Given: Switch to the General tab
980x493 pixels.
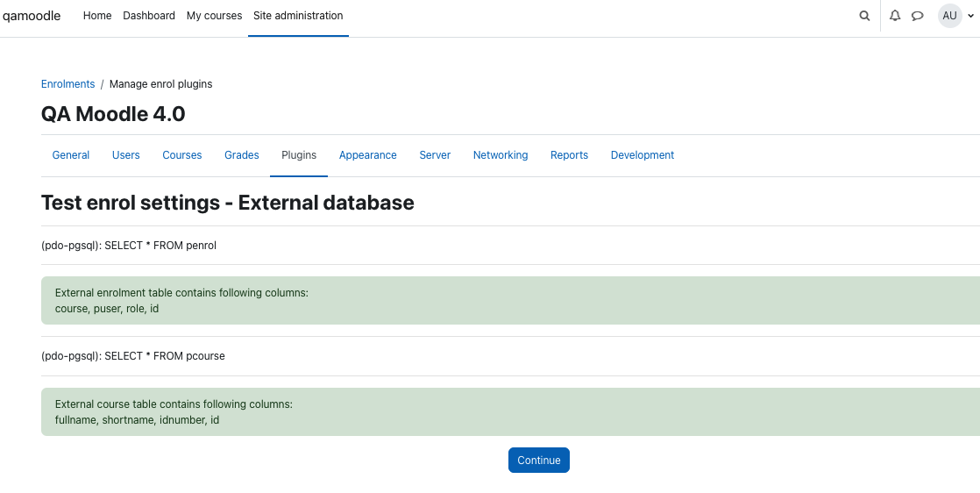Looking at the screenshot, I should pyautogui.click(x=71, y=155).
